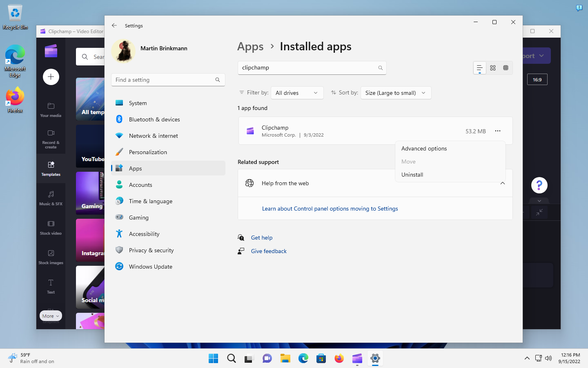Open Bluetooth & devices settings
This screenshot has width=588, height=368.
(x=168, y=119)
